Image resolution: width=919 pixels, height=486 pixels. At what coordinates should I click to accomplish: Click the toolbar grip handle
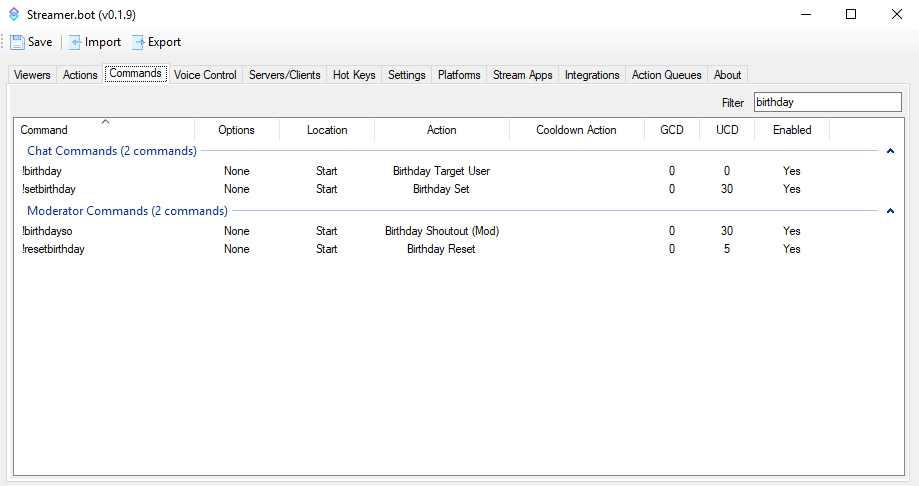3,42
